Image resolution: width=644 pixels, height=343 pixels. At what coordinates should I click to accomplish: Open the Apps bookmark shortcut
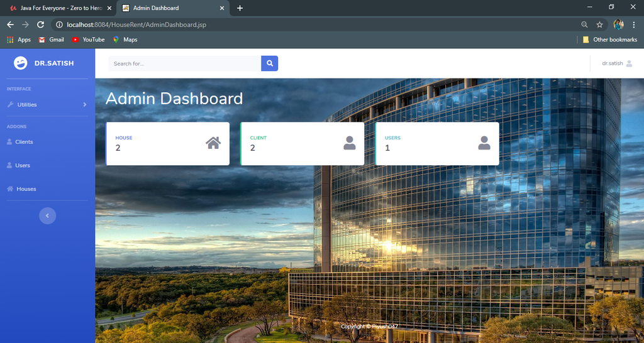[18, 40]
